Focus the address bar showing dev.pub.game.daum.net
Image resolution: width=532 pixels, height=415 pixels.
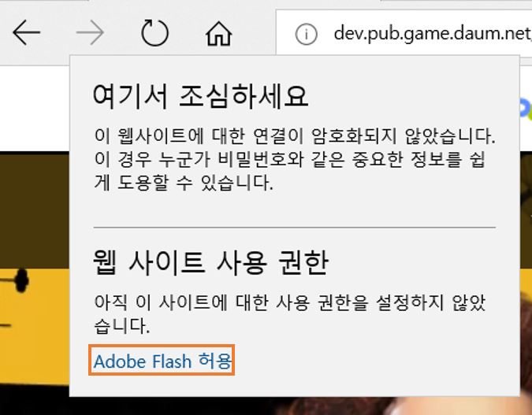(x=404, y=33)
